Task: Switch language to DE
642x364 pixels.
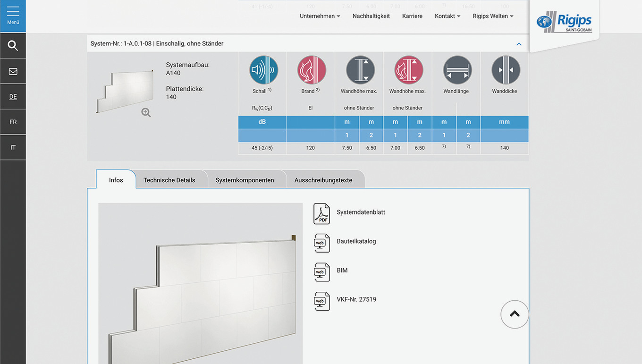Action: (13, 97)
